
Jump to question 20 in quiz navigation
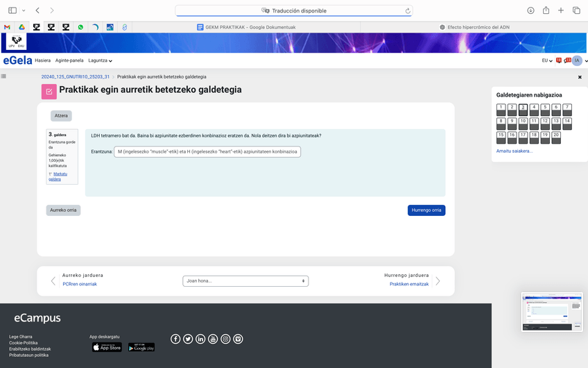pos(556,137)
